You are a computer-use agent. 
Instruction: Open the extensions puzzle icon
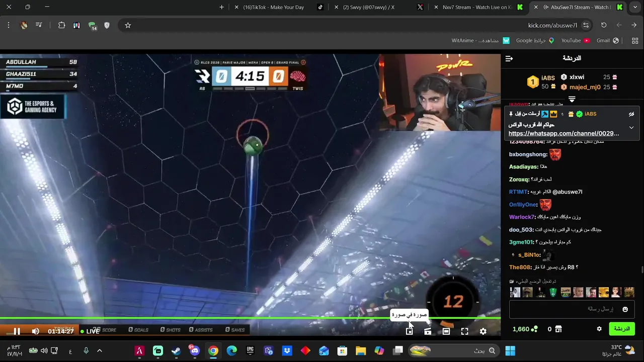[61, 25]
